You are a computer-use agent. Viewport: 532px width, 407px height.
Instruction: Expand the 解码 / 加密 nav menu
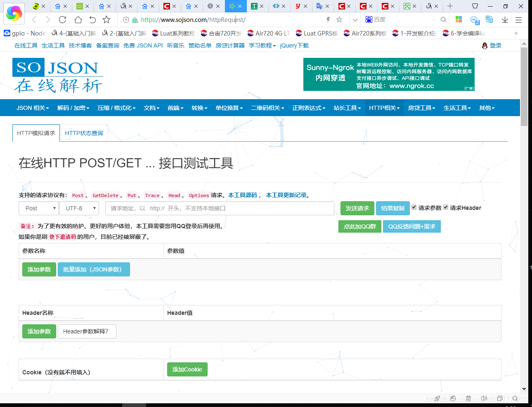click(x=73, y=108)
